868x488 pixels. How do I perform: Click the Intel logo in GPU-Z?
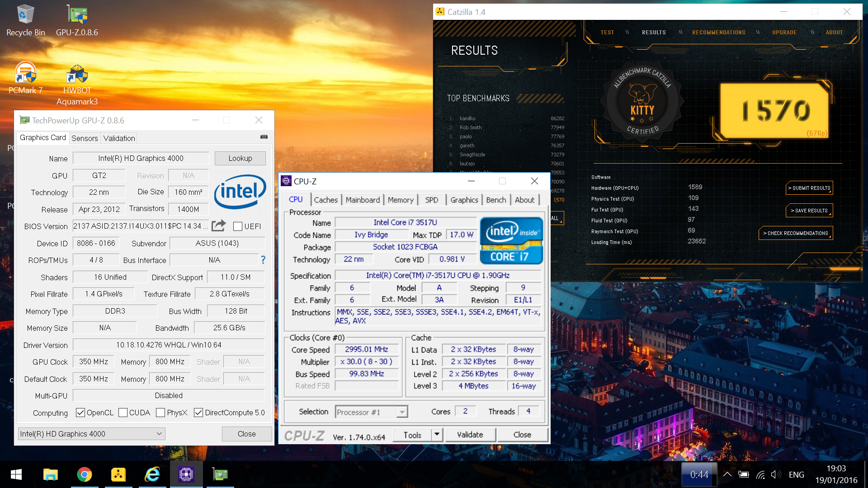tap(240, 192)
